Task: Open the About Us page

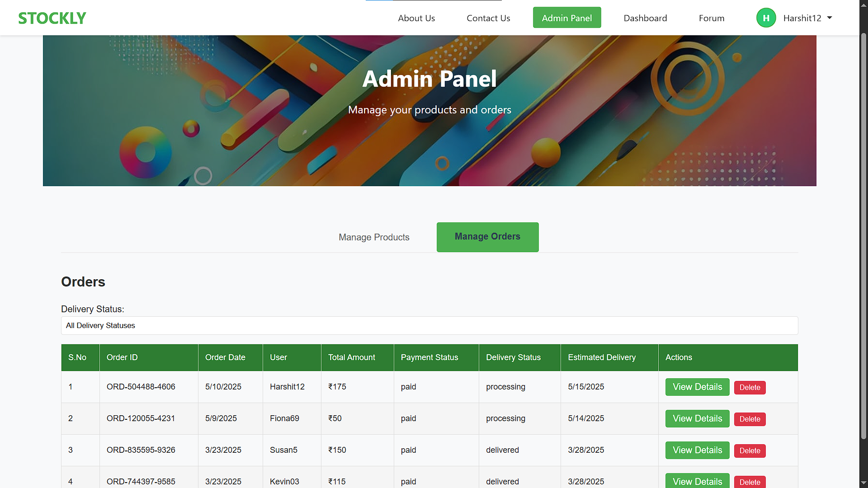Action: (416, 18)
